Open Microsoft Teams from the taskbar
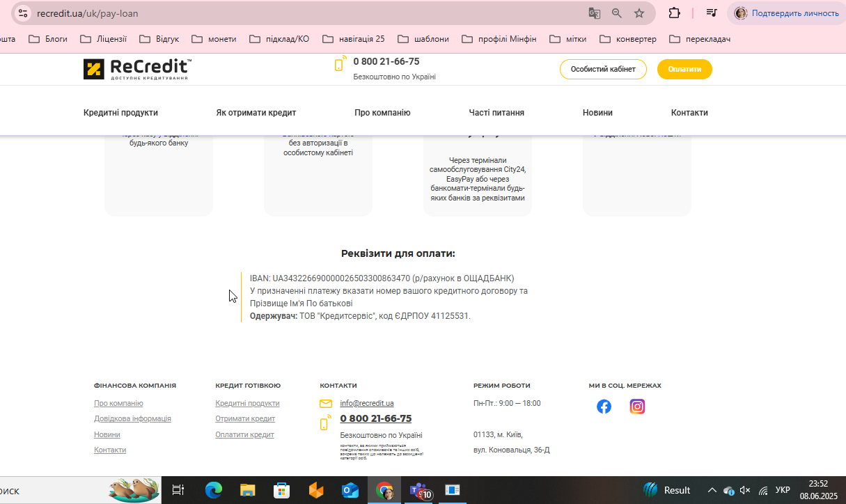846x504 pixels. pyautogui.click(x=420, y=491)
